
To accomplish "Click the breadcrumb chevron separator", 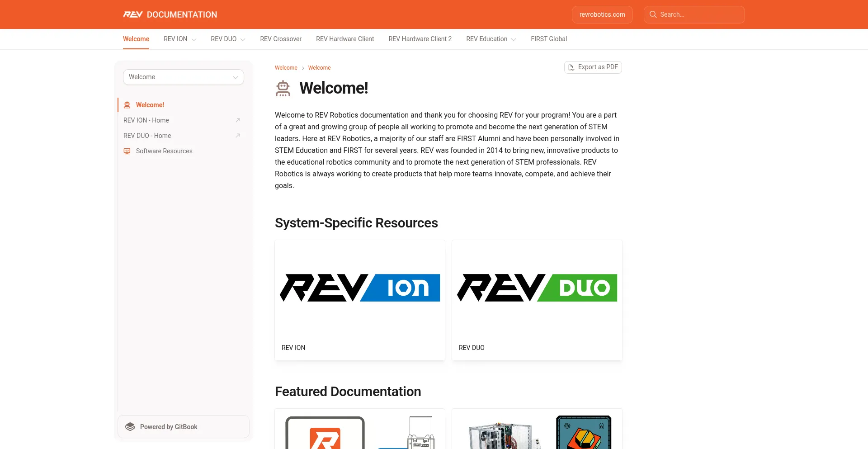I will 303,68.
